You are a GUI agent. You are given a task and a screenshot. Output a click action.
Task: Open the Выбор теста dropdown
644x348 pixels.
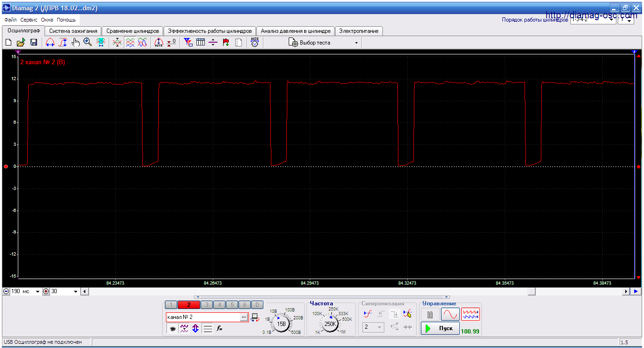click(x=324, y=43)
